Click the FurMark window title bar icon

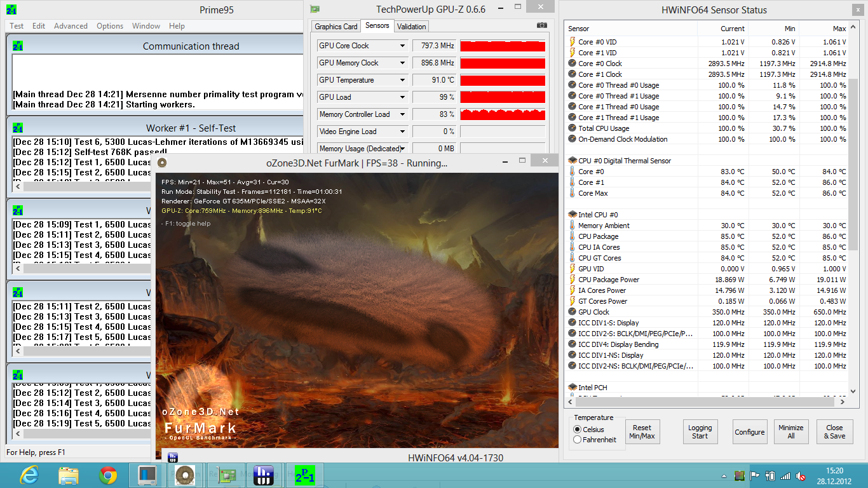tap(163, 163)
